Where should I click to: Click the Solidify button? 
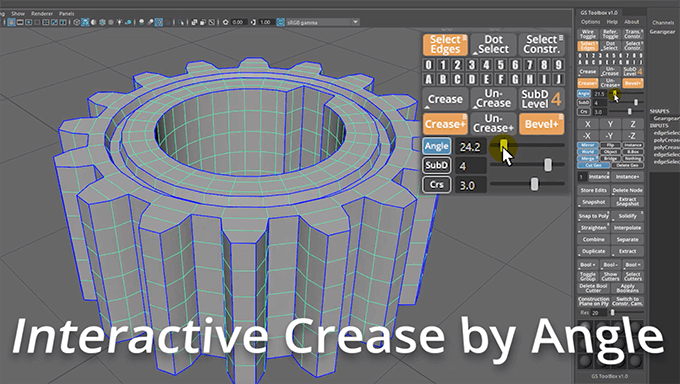click(628, 216)
